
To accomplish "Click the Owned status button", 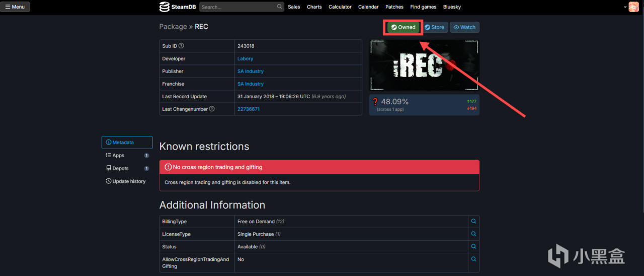I will tap(404, 27).
